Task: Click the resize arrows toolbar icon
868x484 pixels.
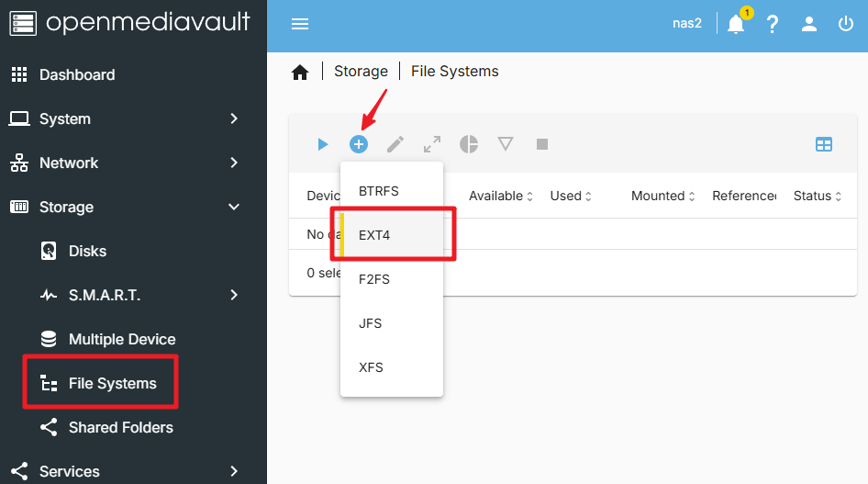Action: (x=432, y=144)
